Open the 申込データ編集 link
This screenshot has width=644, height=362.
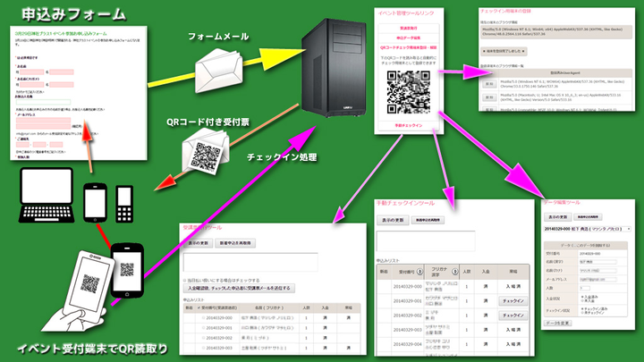coord(408,38)
